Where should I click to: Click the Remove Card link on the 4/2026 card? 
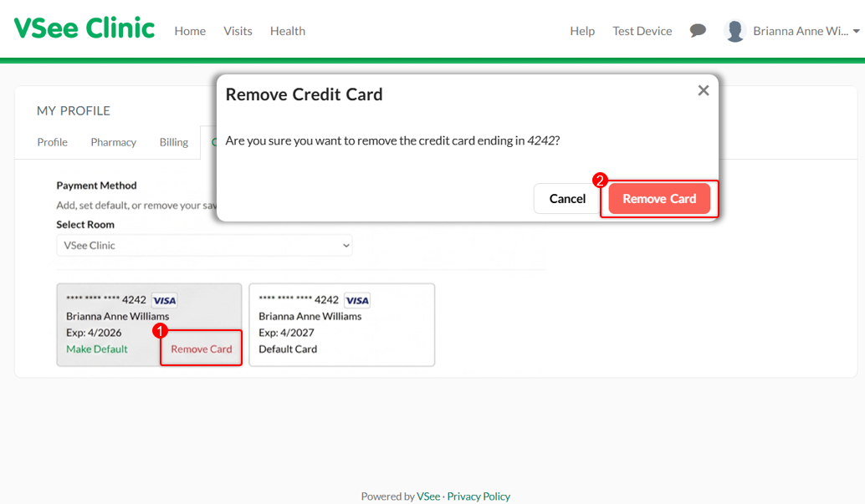point(202,349)
